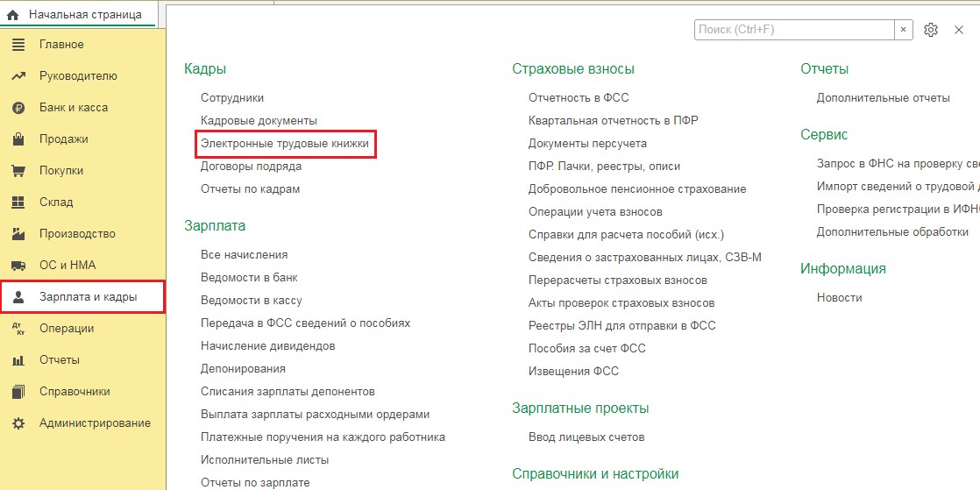The height and width of the screenshot is (490, 980).
Task: Click the ruble coin icon for Банк и касса
Action: (18, 108)
